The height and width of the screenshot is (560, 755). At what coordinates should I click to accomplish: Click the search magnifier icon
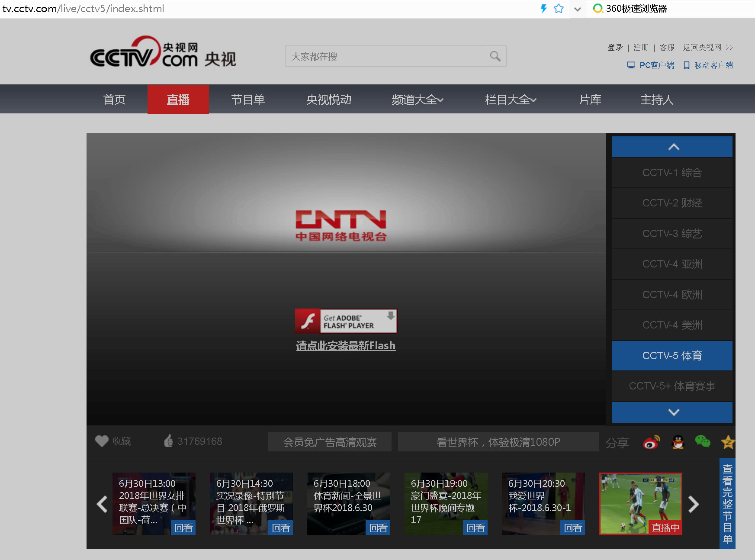495,56
